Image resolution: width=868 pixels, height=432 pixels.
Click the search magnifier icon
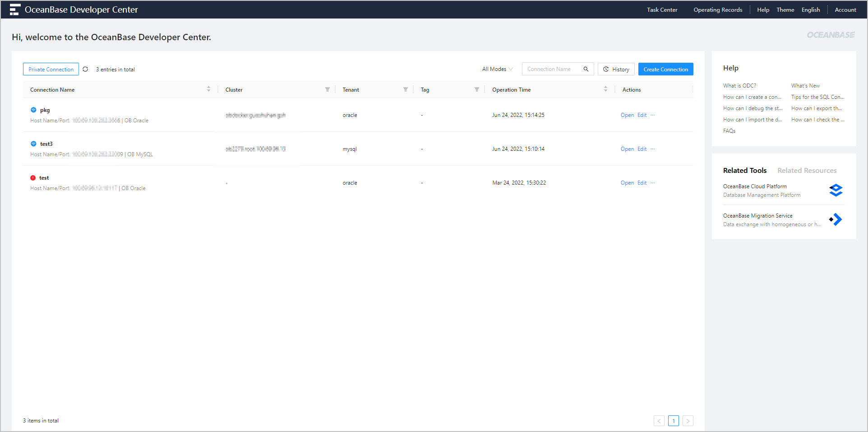tap(586, 69)
